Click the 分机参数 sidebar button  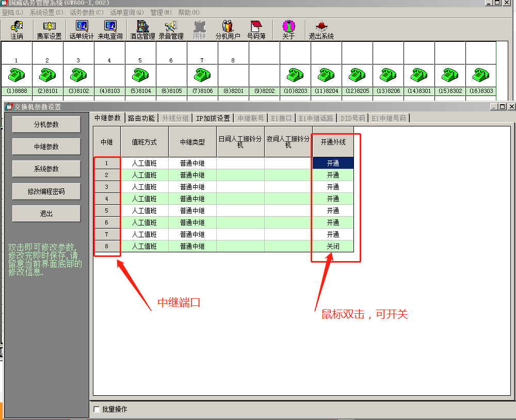point(46,124)
